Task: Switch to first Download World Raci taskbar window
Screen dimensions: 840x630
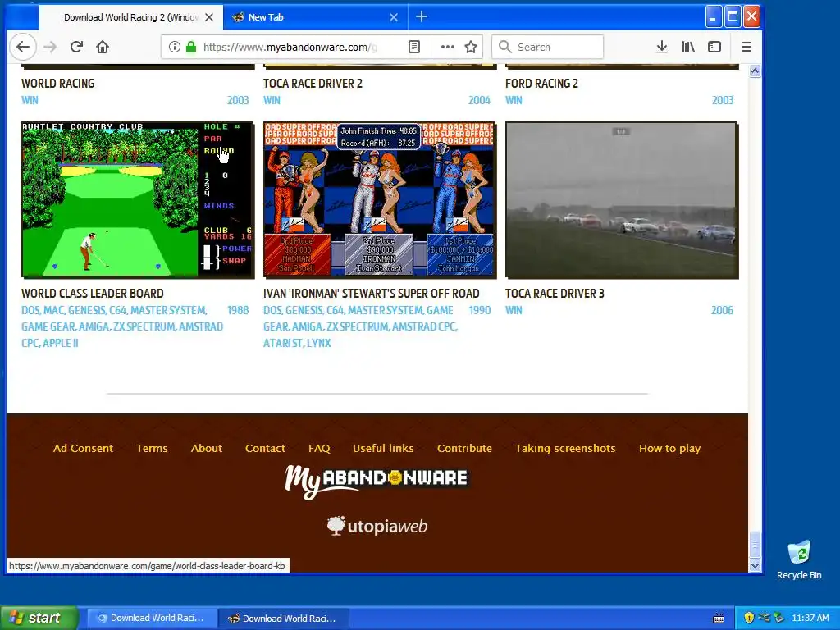Action: pyautogui.click(x=152, y=619)
